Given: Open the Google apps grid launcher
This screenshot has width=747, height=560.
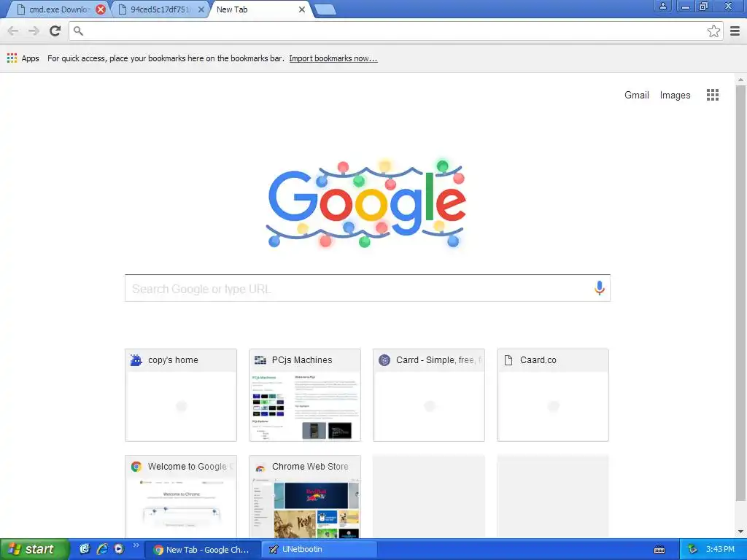Looking at the screenshot, I should click(x=713, y=95).
